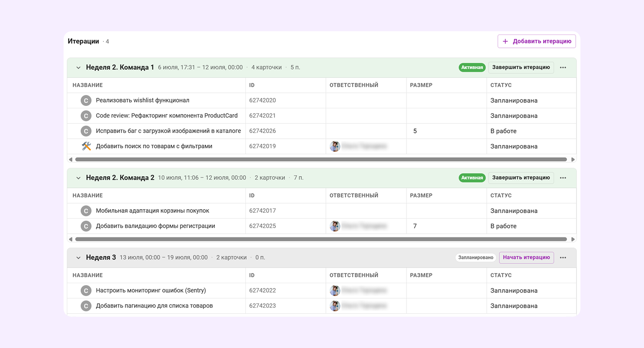
Task: Click РАЗМЕР column header in Команда 1 table
Action: pos(421,85)
